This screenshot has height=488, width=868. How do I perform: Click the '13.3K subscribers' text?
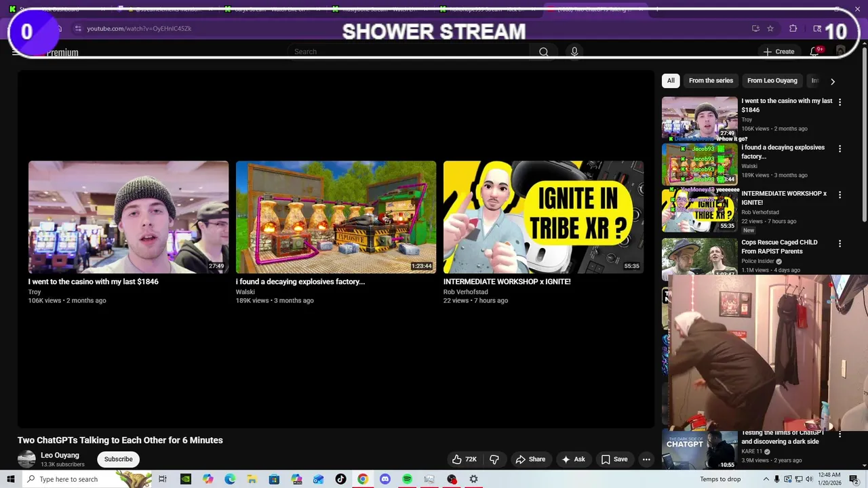tap(62, 464)
